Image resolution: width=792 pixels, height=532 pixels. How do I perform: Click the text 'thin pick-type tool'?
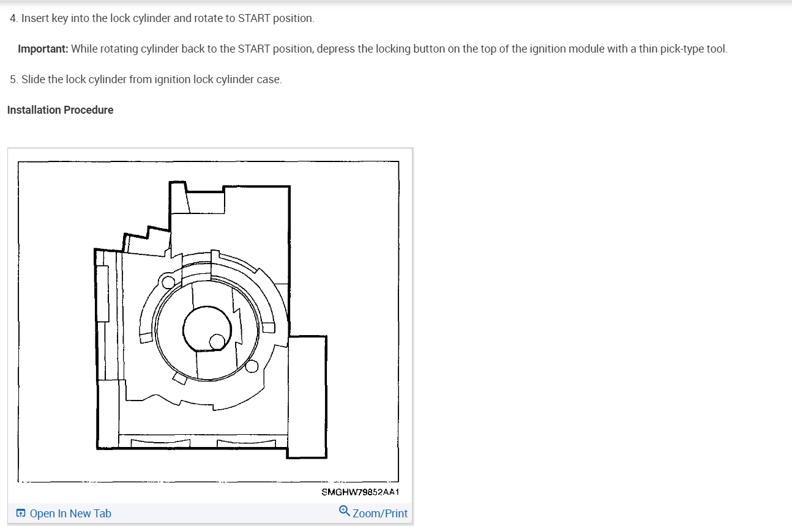pos(682,49)
